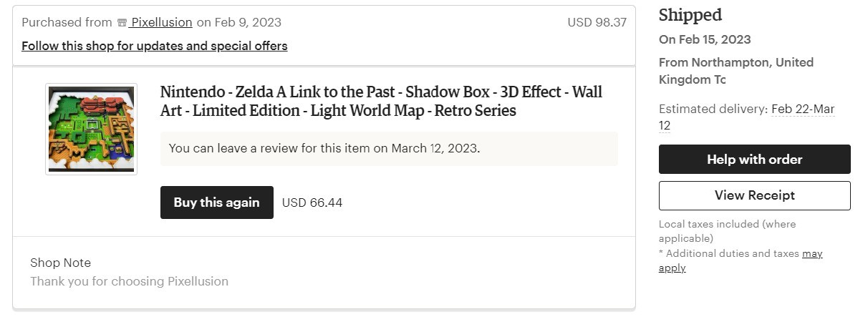Click the shipped date 'On Feb 15, 2023'

(705, 39)
